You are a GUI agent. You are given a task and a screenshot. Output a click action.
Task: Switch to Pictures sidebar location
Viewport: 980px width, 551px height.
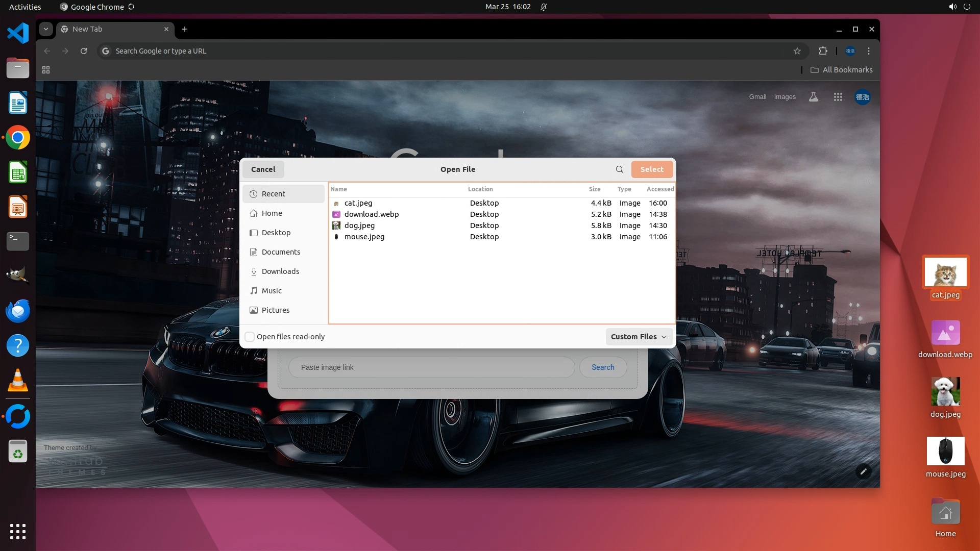coord(275,310)
